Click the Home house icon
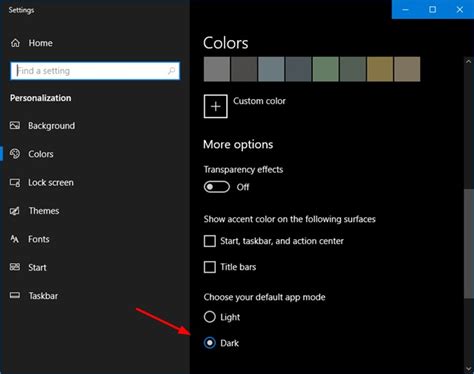 tap(15, 43)
